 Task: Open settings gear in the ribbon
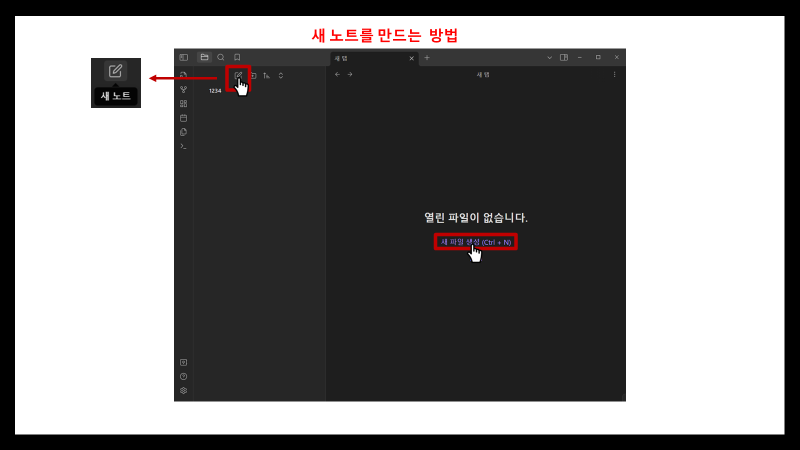pyautogui.click(x=184, y=391)
